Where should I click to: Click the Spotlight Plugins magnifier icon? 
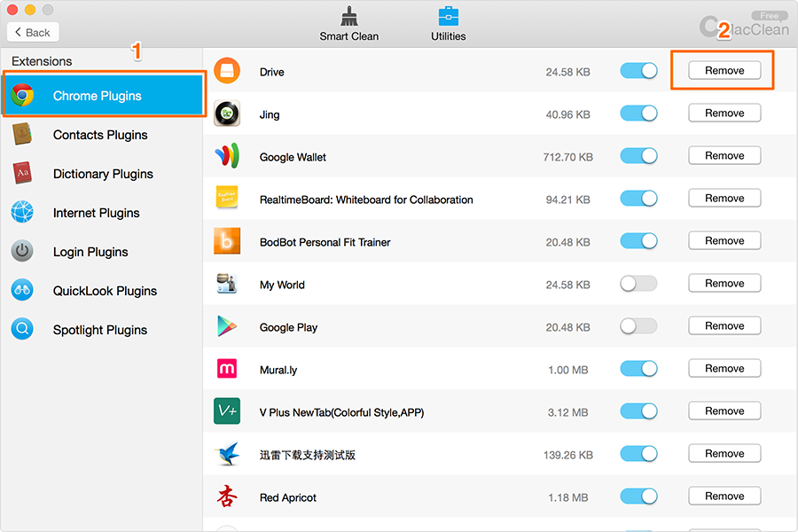23,330
